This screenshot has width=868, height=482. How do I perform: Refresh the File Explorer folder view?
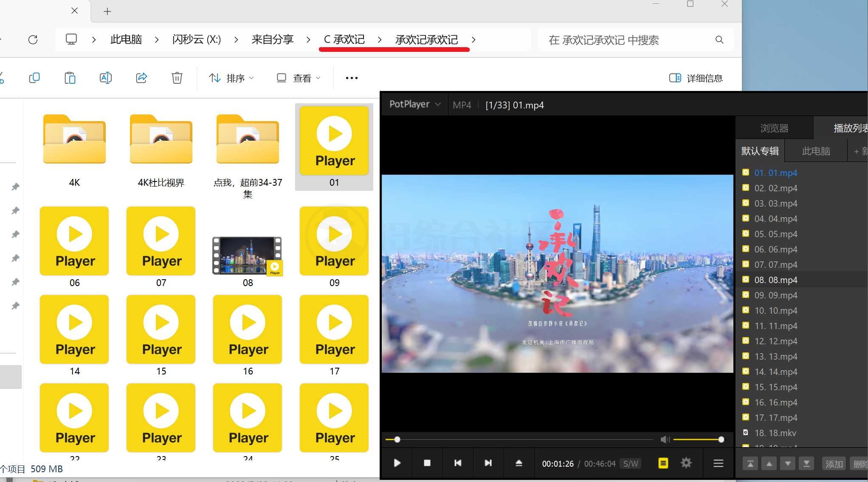pyautogui.click(x=33, y=40)
